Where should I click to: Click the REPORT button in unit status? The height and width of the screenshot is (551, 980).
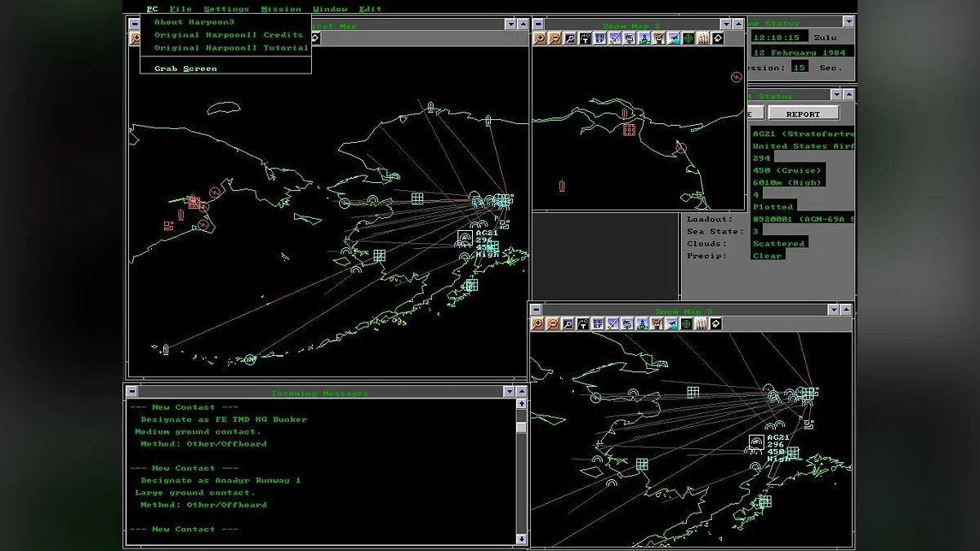pyautogui.click(x=803, y=114)
